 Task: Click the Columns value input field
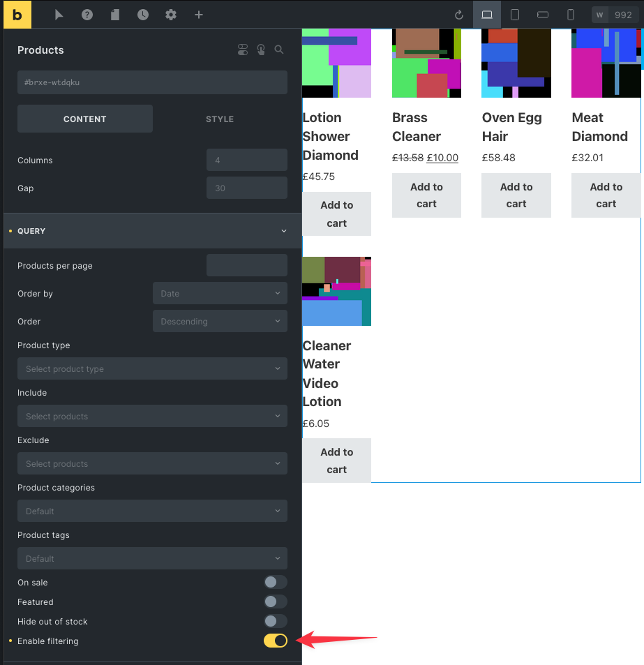click(247, 160)
